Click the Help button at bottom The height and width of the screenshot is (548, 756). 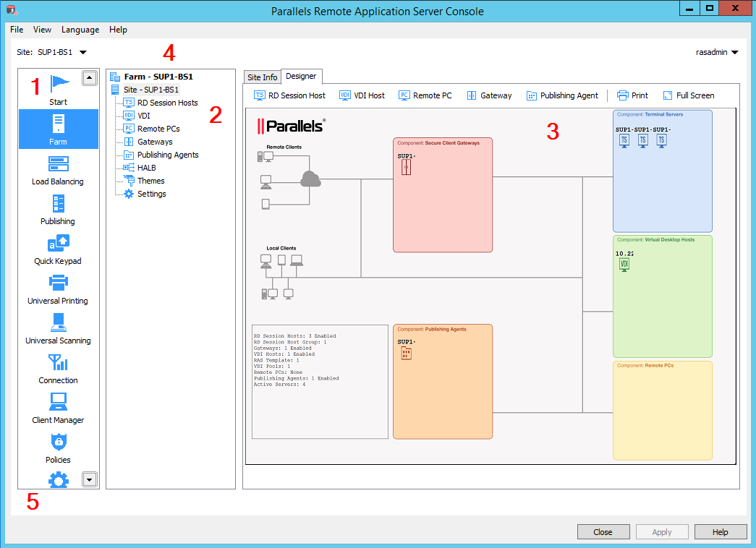(720, 532)
